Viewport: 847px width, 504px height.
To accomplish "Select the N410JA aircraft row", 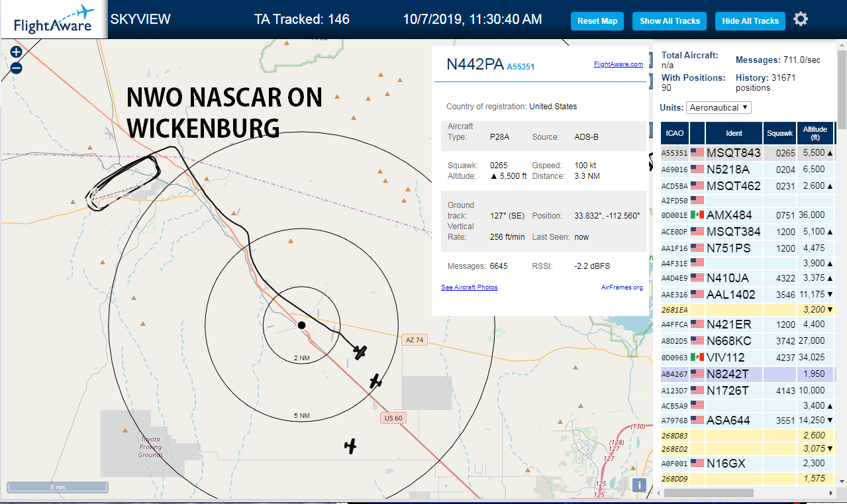I will (x=747, y=278).
